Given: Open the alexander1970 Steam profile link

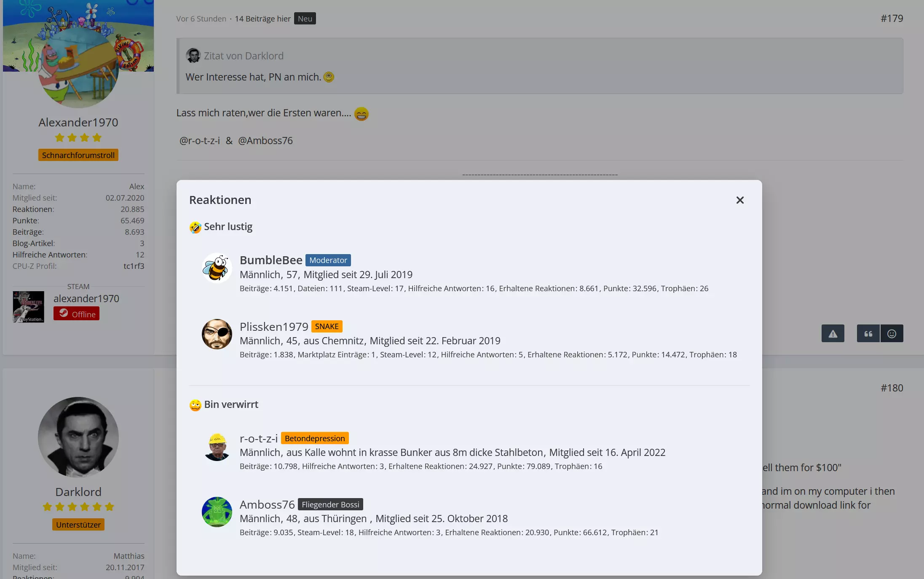Looking at the screenshot, I should 86,298.
